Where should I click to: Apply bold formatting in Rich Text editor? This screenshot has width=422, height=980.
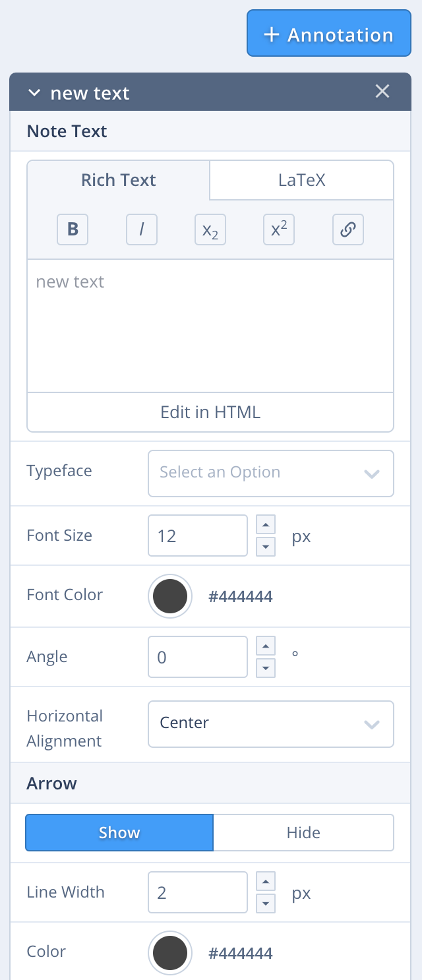coord(72,230)
